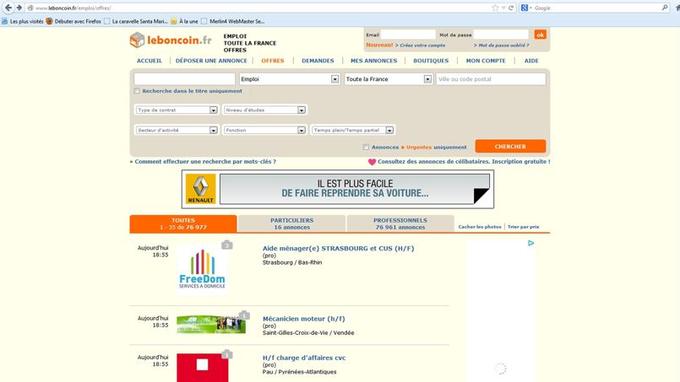Open the Toute la France dropdown
Screen dimensions: 680x382
point(388,79)
